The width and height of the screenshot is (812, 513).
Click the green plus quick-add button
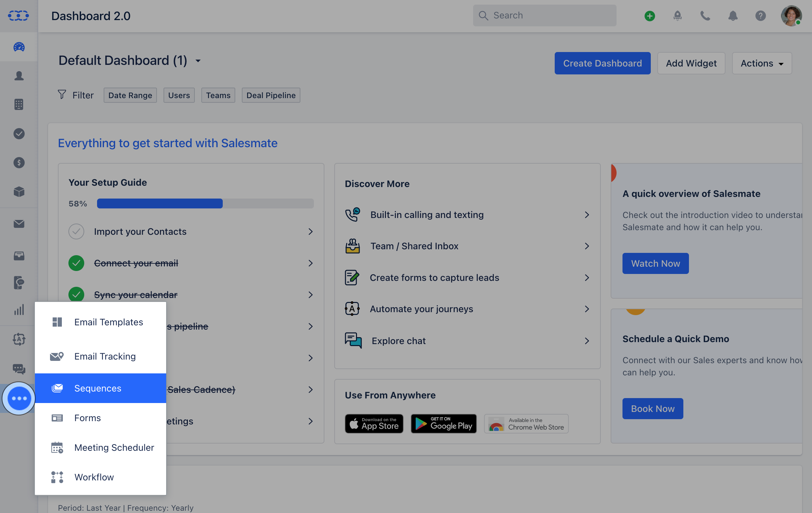click(x=650, y=15)
